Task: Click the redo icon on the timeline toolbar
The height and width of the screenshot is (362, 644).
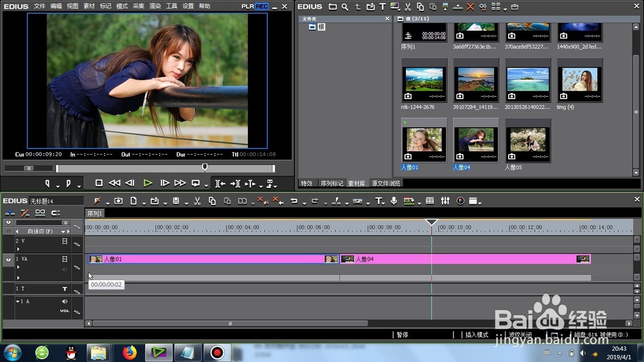Action: [315, 201]
